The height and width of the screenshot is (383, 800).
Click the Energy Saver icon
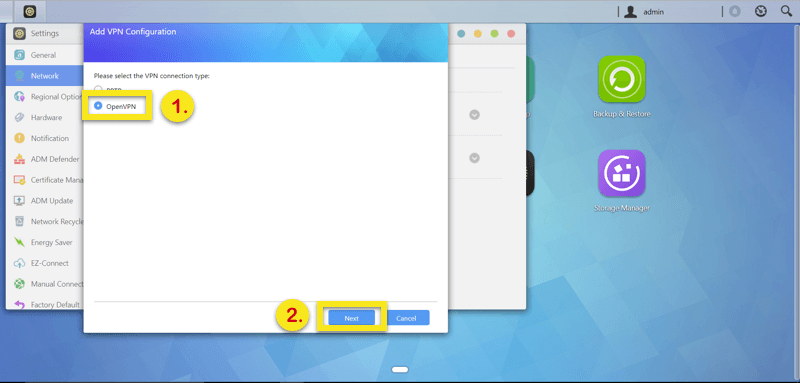pyautogui.click(x=19, y=243)
